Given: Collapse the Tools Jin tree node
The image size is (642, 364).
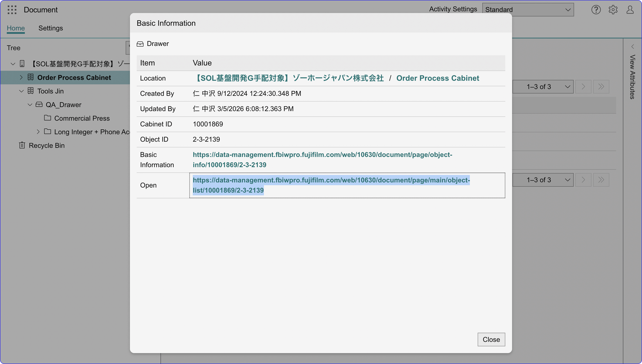Looking at the screenshot, I should (x=21, y=91).
